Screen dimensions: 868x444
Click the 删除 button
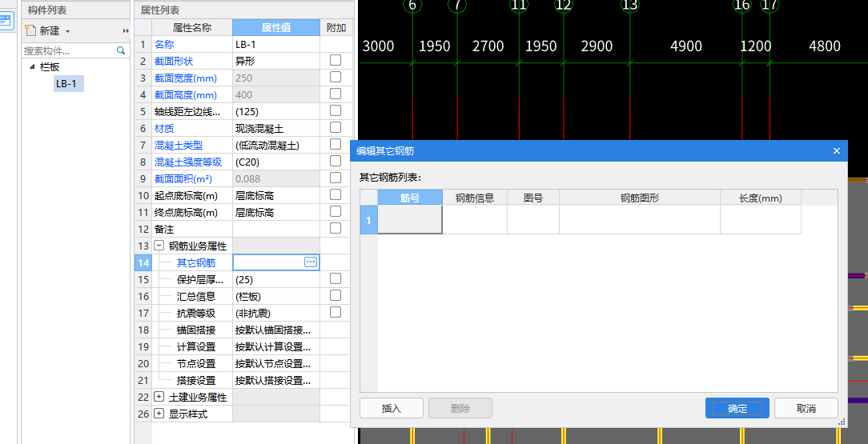click(x=460, y=408)
